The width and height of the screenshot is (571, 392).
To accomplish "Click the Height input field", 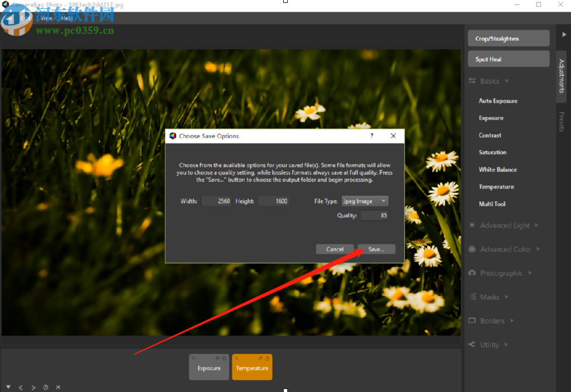I will 273,201.
